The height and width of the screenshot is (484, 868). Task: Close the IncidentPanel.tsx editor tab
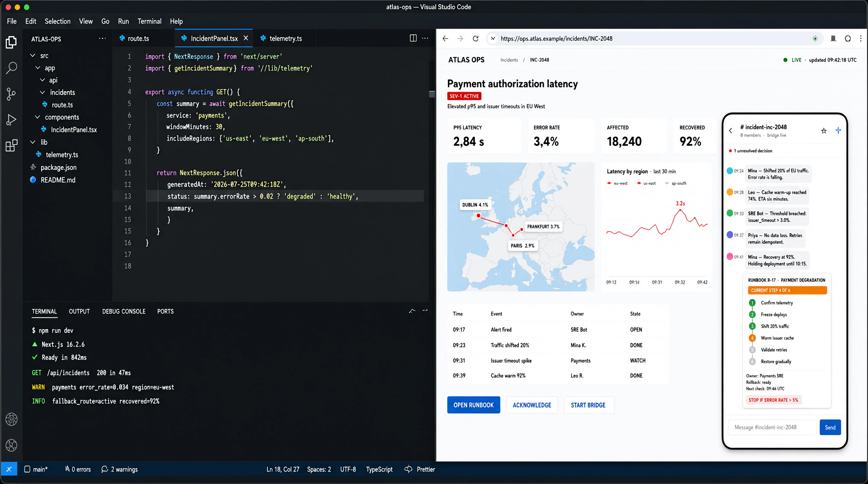pyautogui.click(x=246, y=38)
